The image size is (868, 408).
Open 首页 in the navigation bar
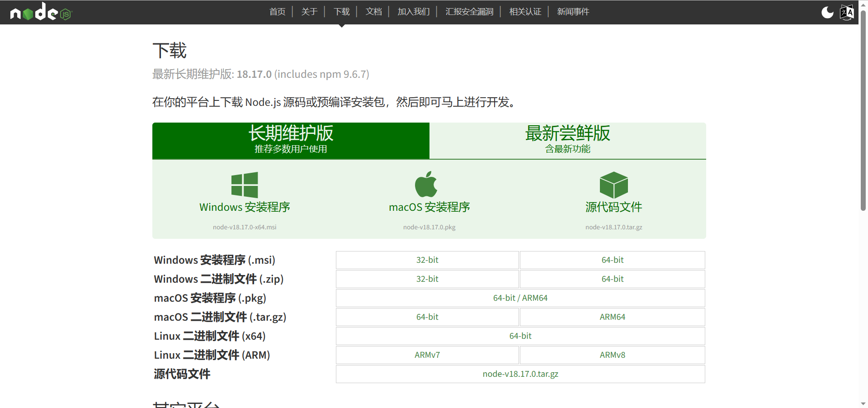[x=277, y=12]
